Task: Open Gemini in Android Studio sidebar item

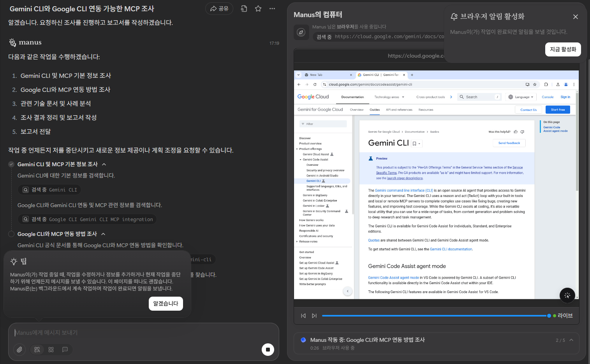Action: coord(322,176)
